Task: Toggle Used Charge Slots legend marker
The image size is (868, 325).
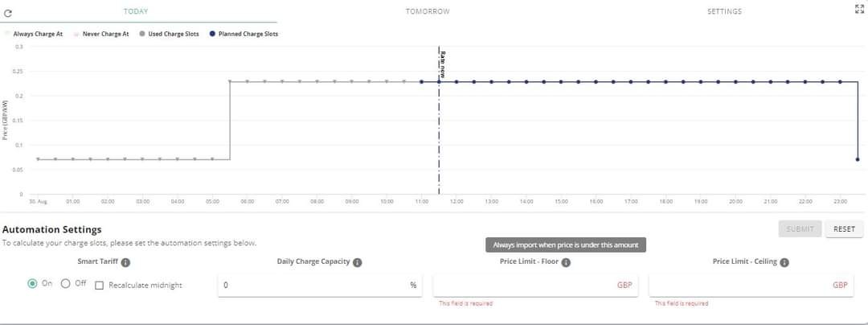Action: pos(142,35)
